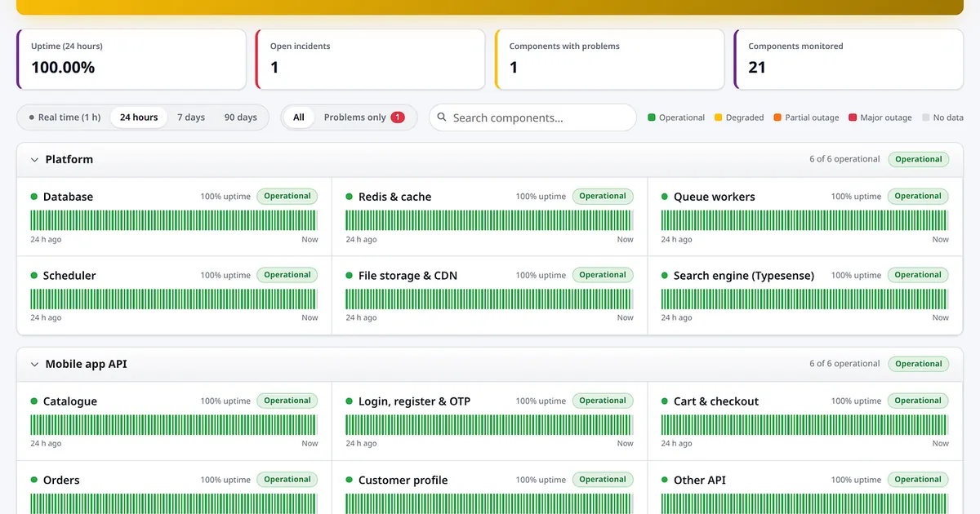Screen dimensions: 980x514
Task: Click the Mobile app API Operational badge
Action: click(919, 364)
